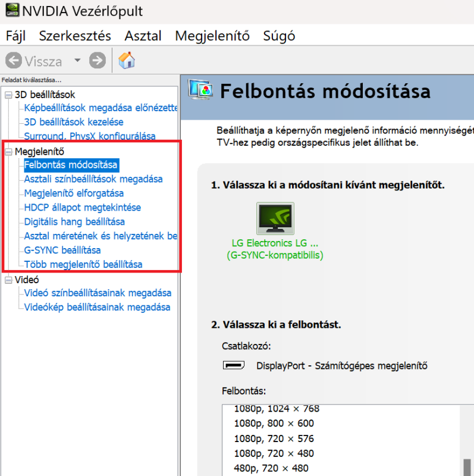Click the DisplayPort connector icon

pyautogui.click(x=233, y=365)
